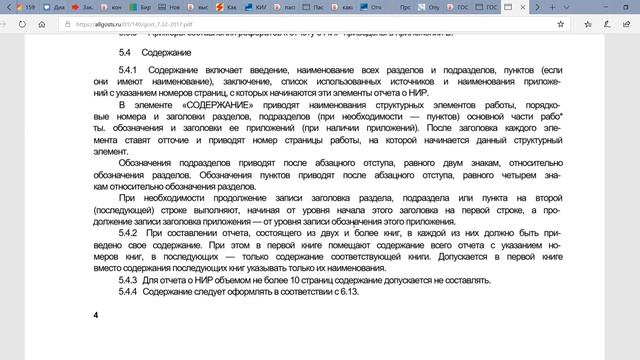Click the line beginning '5.4.3 Для отчета о НИР'
Image resolution: width=640 pixels, height=360 pixels.
click(304, 280)
